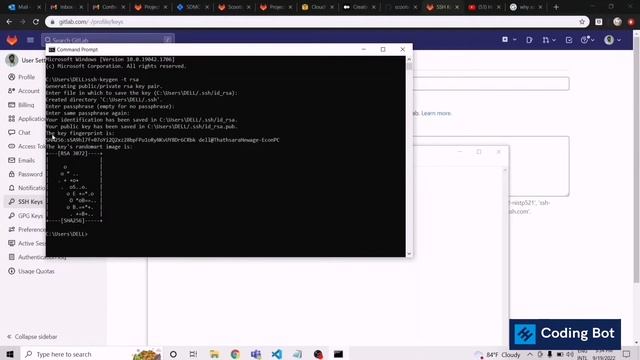Collapse the GitLab sidebar

click(x=32, y=337)
